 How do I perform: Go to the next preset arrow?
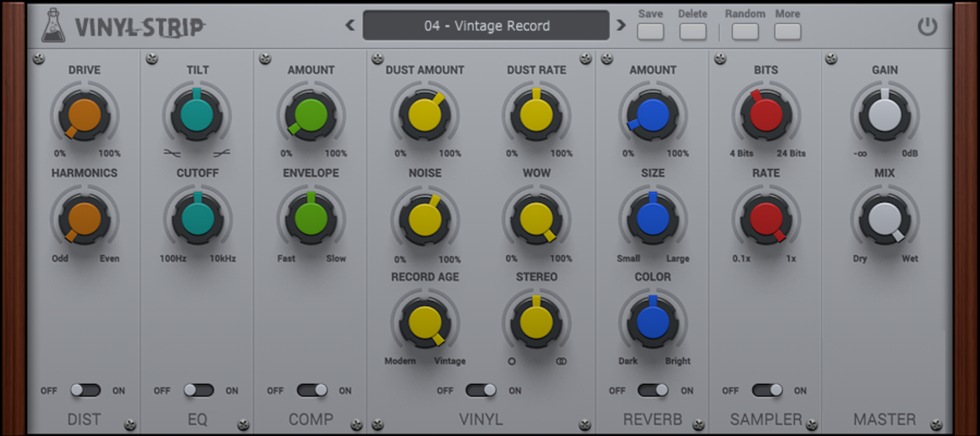pos(621,25)
